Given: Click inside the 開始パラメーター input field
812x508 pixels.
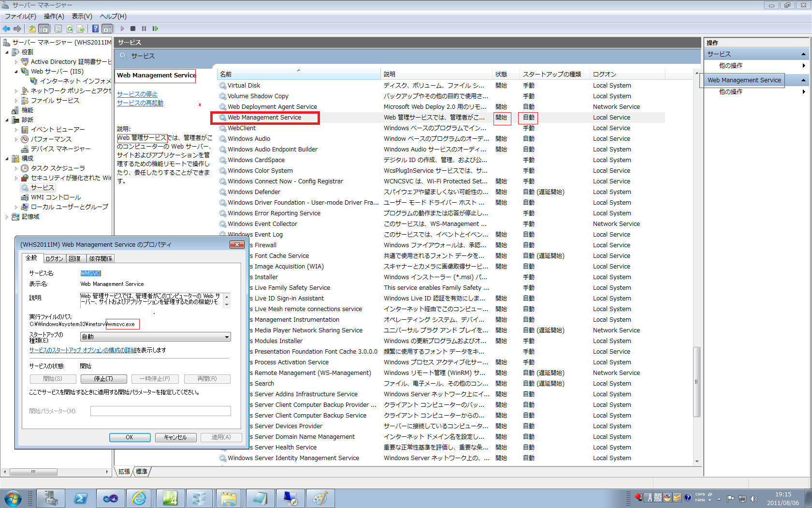Looking at the screenshot, I should point(160,410).
